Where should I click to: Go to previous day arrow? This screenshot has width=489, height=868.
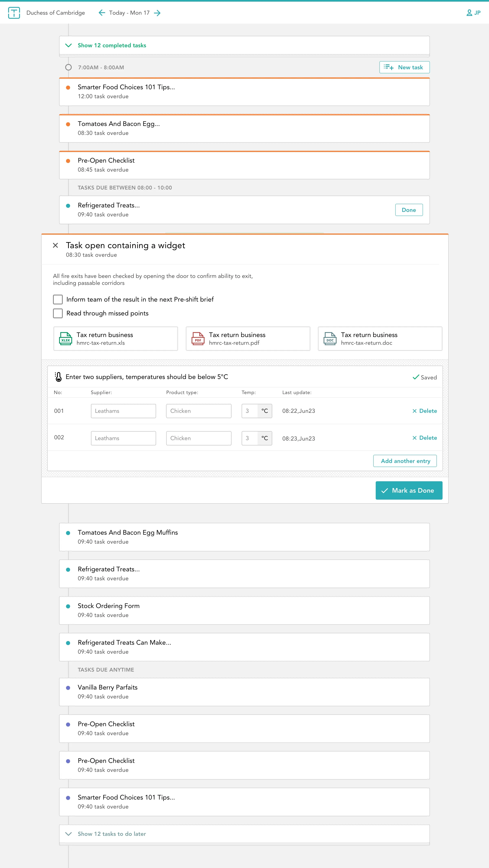(x=101, y=13)
